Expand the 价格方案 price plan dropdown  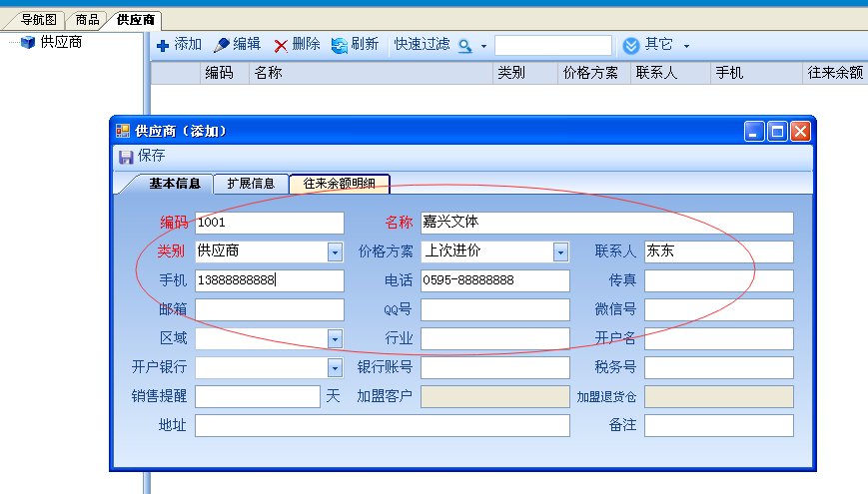pos(560,252)
